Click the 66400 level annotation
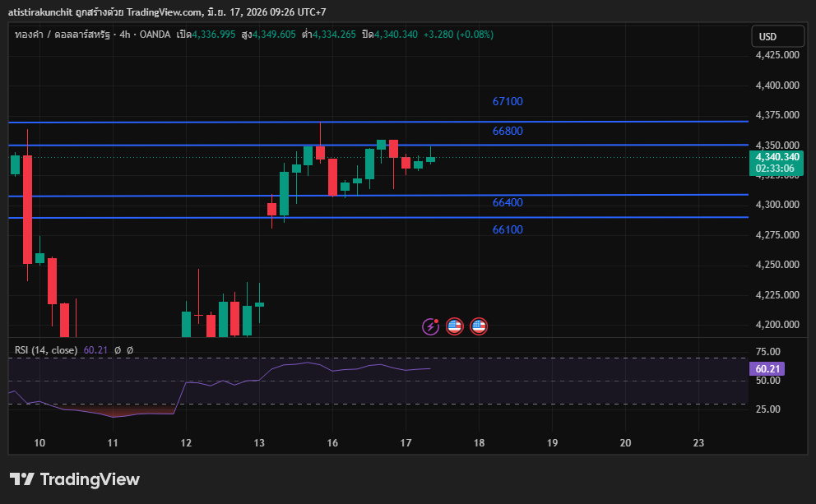Image resolution: width=816 pixels, height=504 pixels. (x=508, y=203)
